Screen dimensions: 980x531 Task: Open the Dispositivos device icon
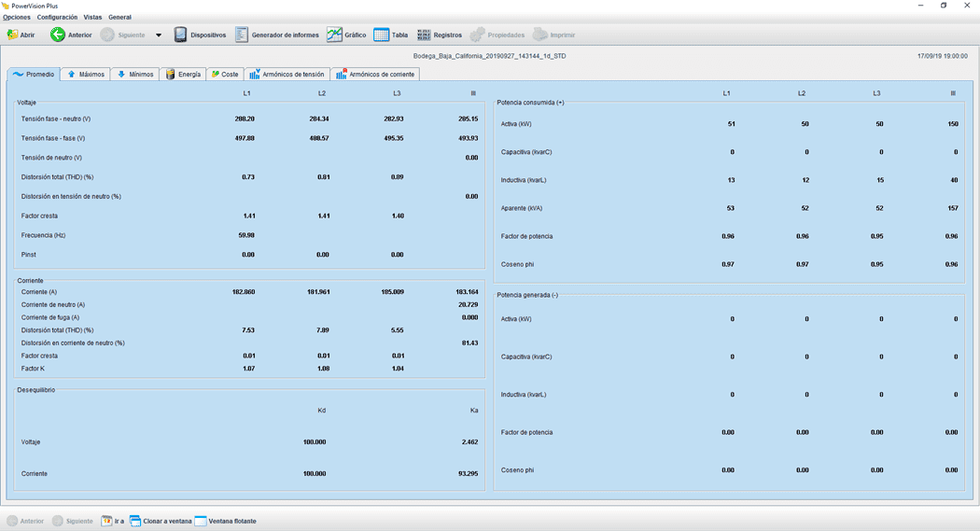coord(180,35)
